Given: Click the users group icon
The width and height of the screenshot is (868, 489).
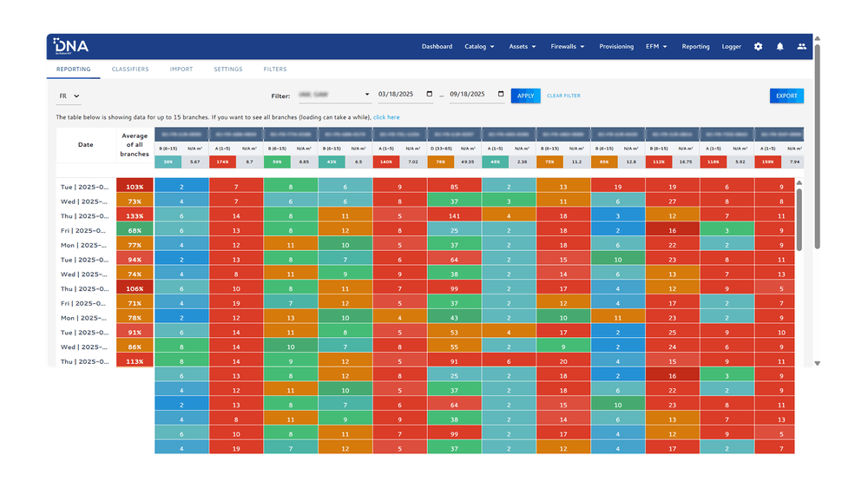Looking at the screenshot, I should [x=801, y=47].
